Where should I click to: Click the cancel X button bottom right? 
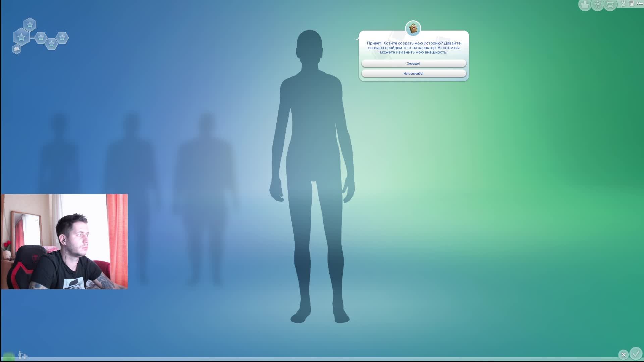coord(623,355)
